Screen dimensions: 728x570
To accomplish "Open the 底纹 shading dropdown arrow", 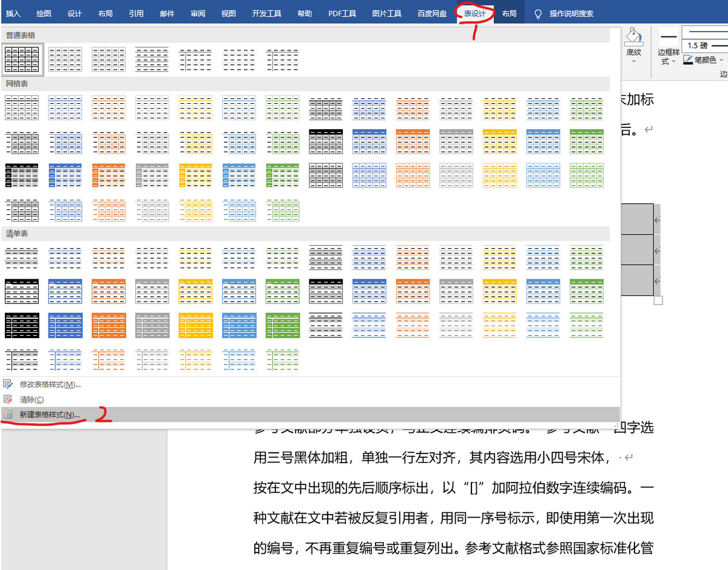I will (x=633, y=61).
